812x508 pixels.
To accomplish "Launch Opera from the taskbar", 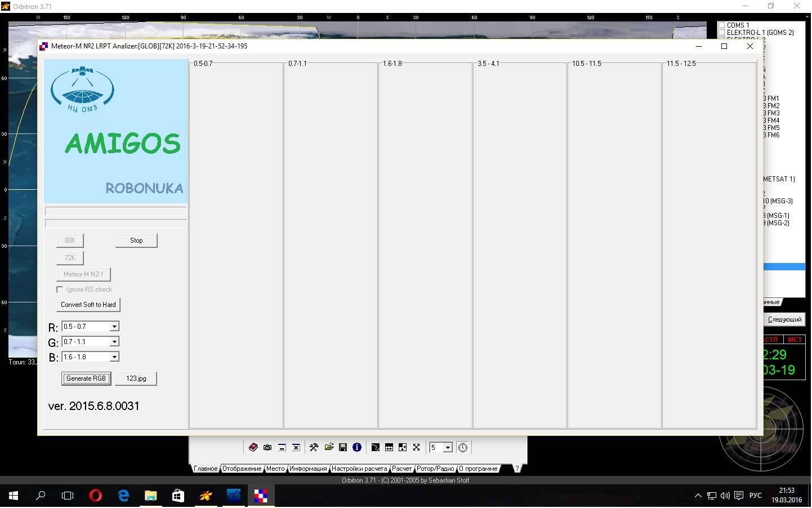I will (x=95, y=496).
